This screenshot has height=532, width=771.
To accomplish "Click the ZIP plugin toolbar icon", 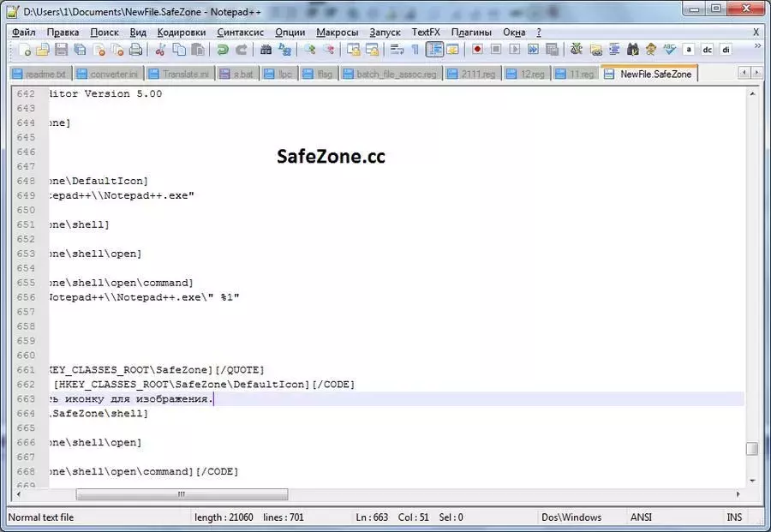I will point(577,50).
